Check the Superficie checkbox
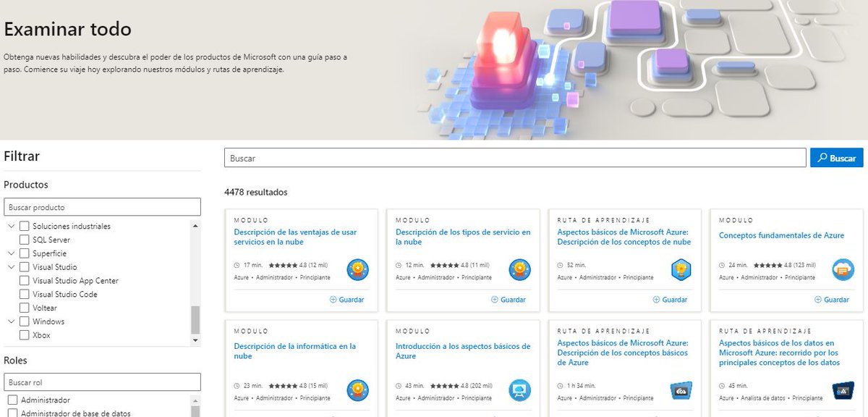This screenshot has width=868, height=417. point(25,253)
